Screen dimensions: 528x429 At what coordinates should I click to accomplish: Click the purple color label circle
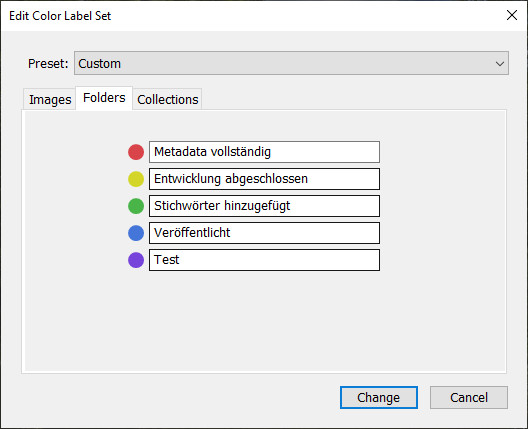click(136, 260)
